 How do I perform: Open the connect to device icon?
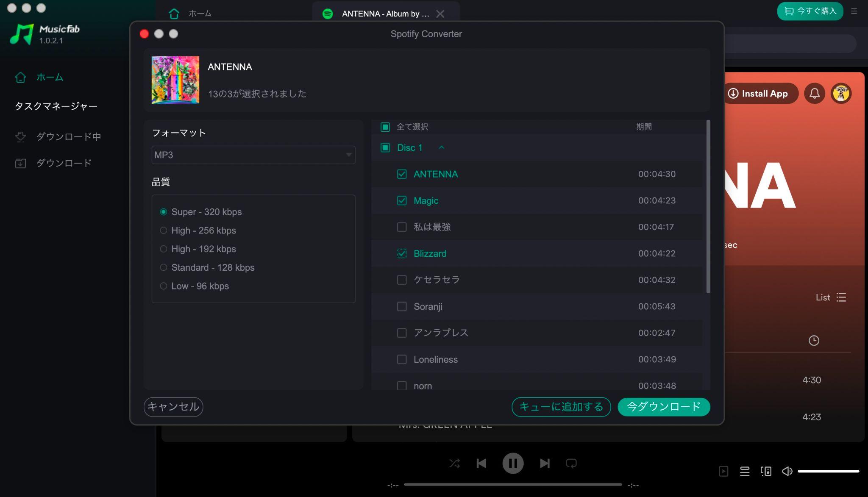766,471
